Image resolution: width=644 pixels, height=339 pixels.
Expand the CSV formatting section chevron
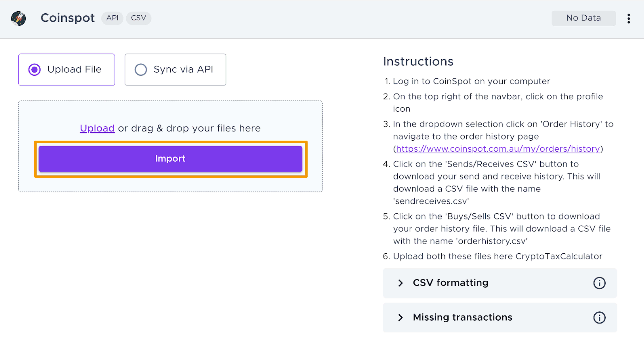pyautogui.click(x=400, y=283)
